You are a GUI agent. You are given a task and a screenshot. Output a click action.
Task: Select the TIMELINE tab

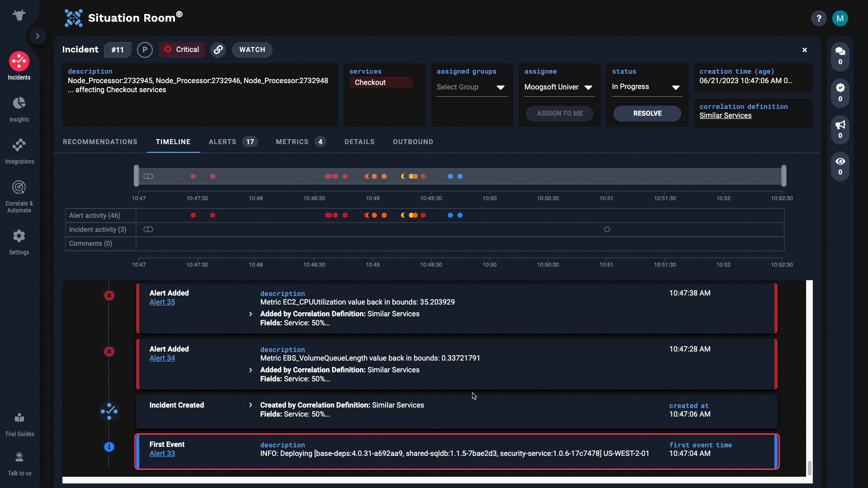[x=173, y=142]
